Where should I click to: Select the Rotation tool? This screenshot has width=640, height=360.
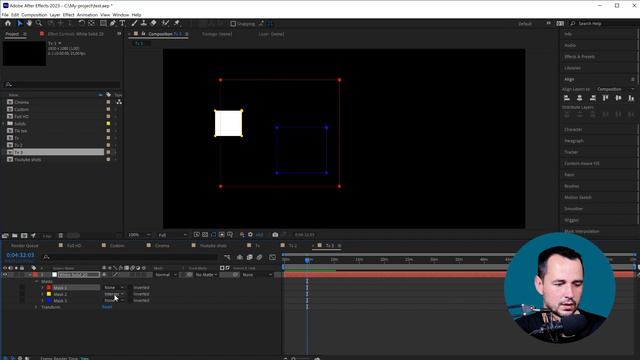(82, 24)
